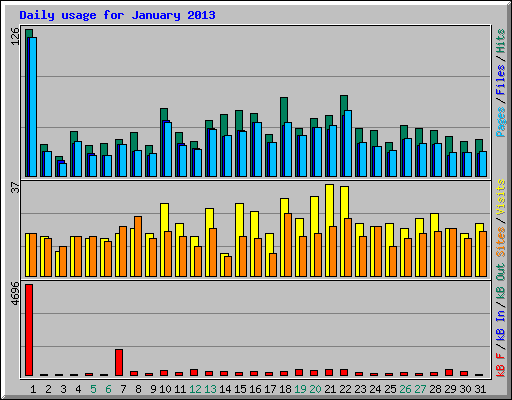Click day label '12' on the axis

(195, 389)
